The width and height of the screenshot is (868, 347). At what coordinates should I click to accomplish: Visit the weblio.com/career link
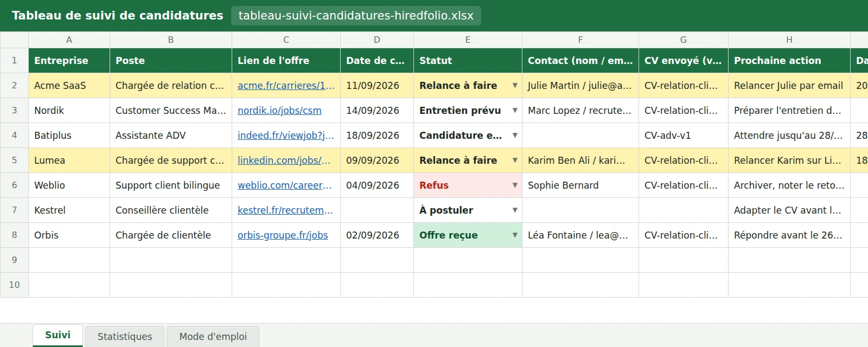tap(284, 185)
